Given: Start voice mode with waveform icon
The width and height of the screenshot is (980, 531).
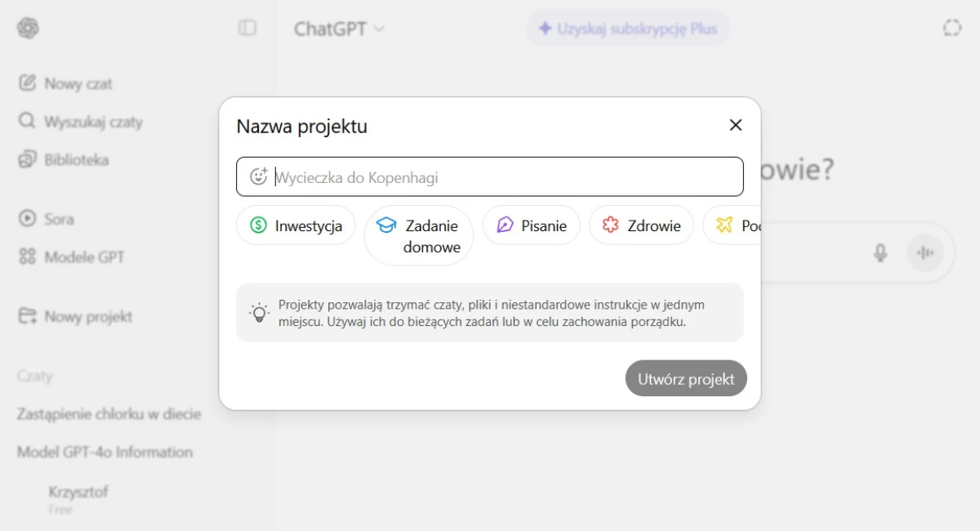Looking at the screenshot, I should point(925,252).
